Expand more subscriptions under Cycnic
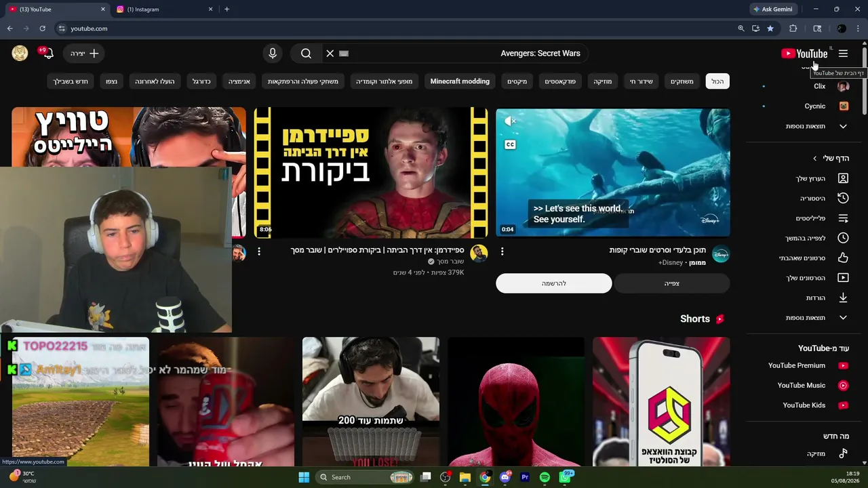Screen dimensions: 868x488 806,126
